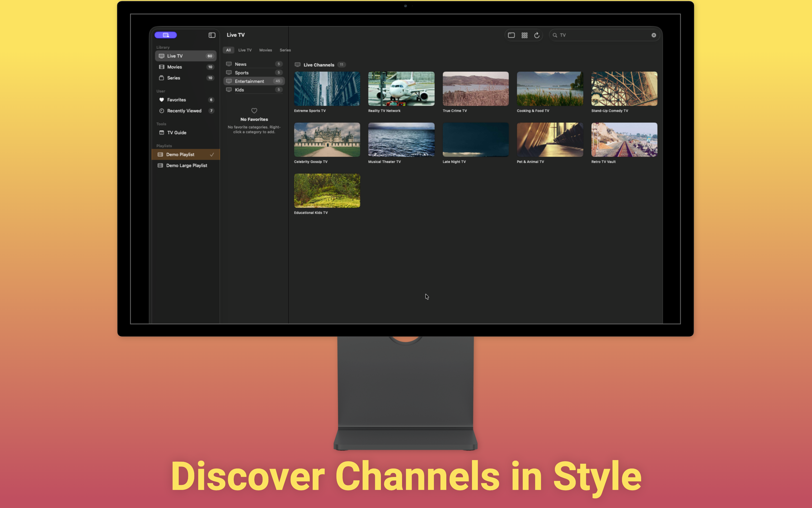
Task: Click the magnifying glass search icon
Action: [555, 35]
